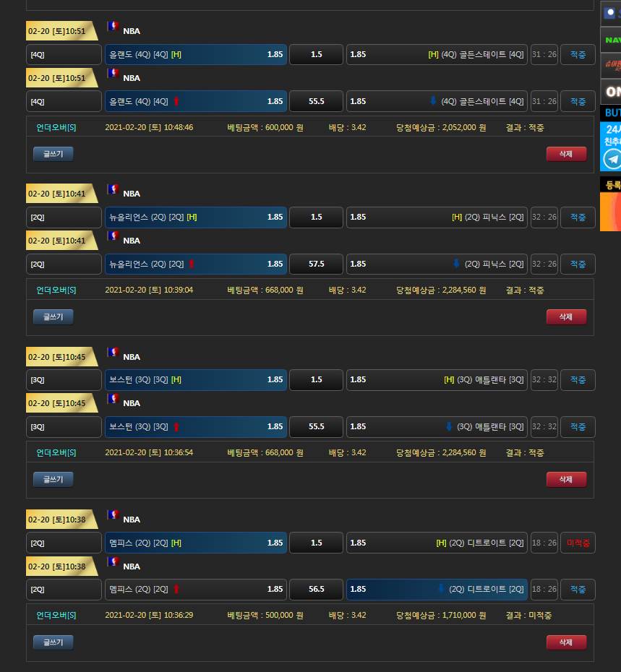
Task: Select the highlighted 디트로이트 under 56.5 cell
Action: pos(437,590)
